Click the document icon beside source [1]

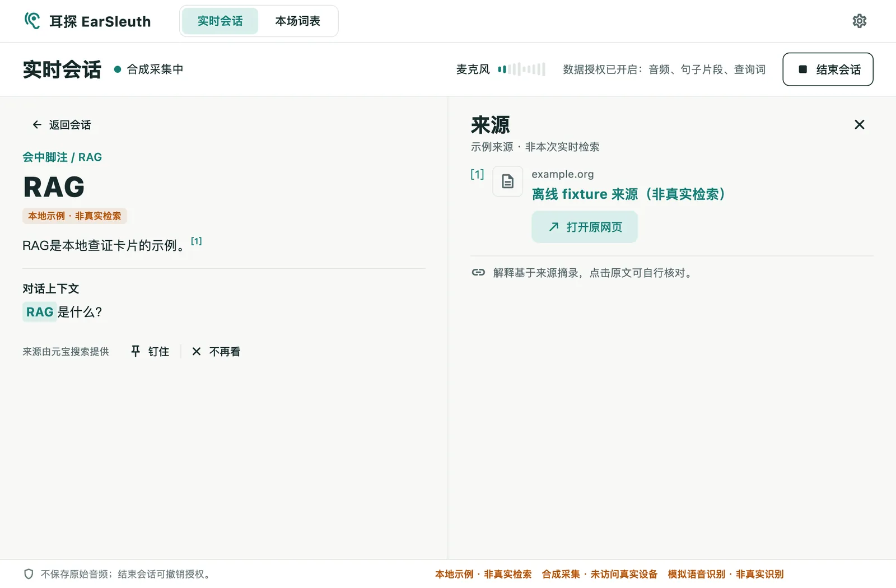[x=507, y=181]
